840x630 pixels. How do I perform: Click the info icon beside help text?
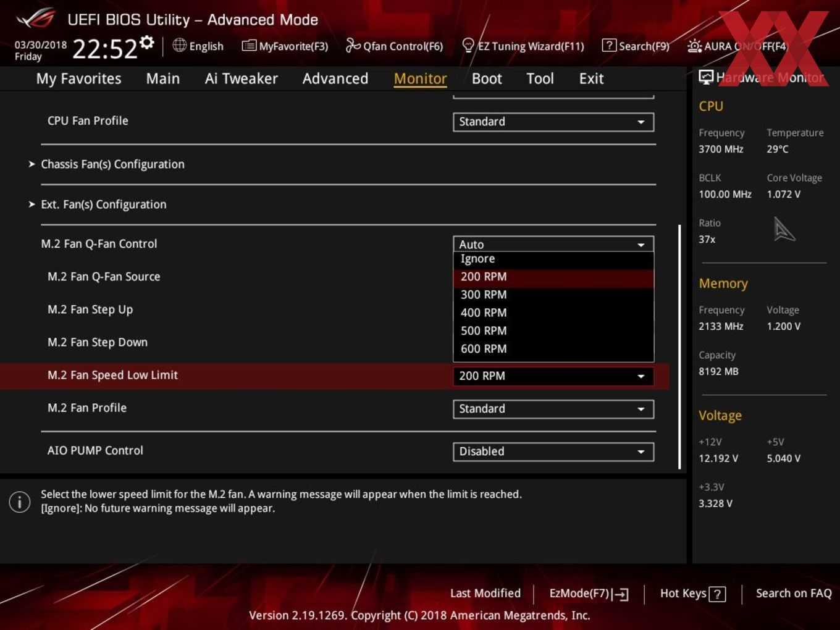tap(20, 502)
